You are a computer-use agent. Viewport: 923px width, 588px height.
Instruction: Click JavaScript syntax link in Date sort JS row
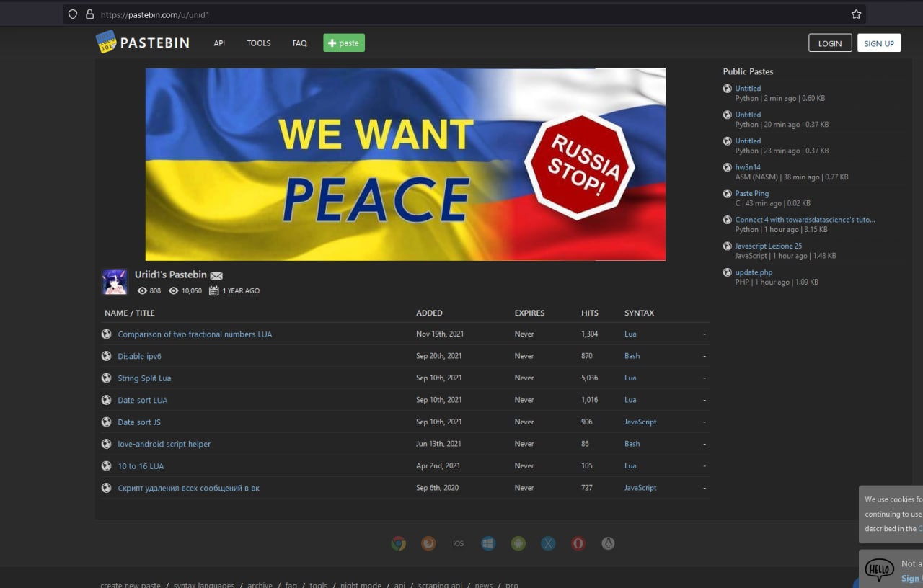[x=640, y=422]
